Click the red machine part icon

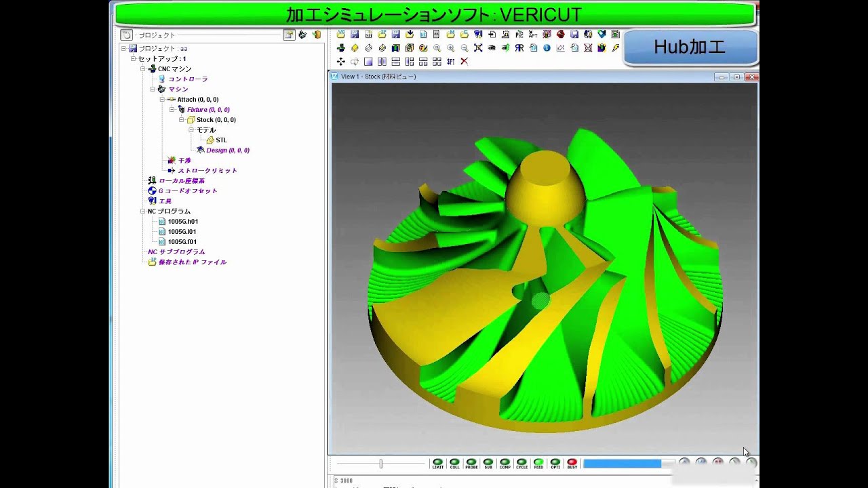(560, 34)
